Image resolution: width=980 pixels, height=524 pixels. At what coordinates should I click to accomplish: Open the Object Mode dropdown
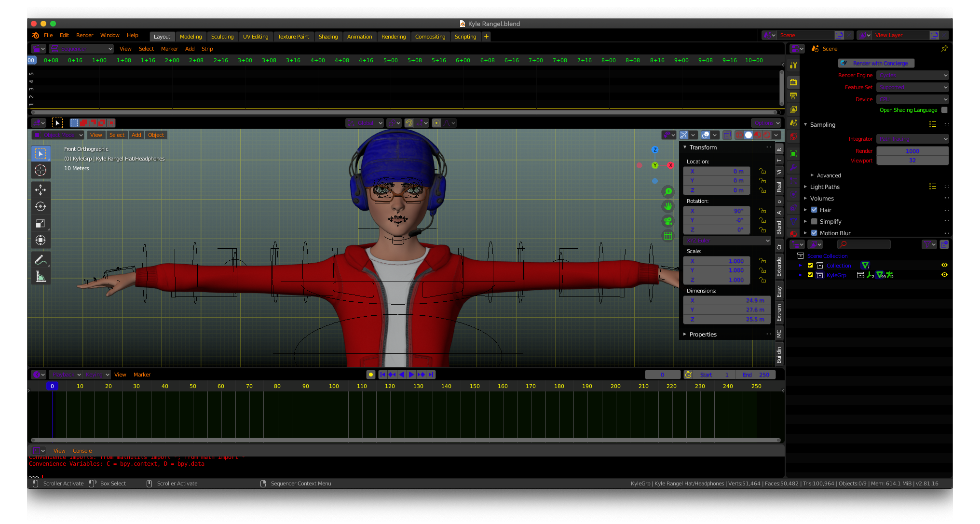[58, 135]
